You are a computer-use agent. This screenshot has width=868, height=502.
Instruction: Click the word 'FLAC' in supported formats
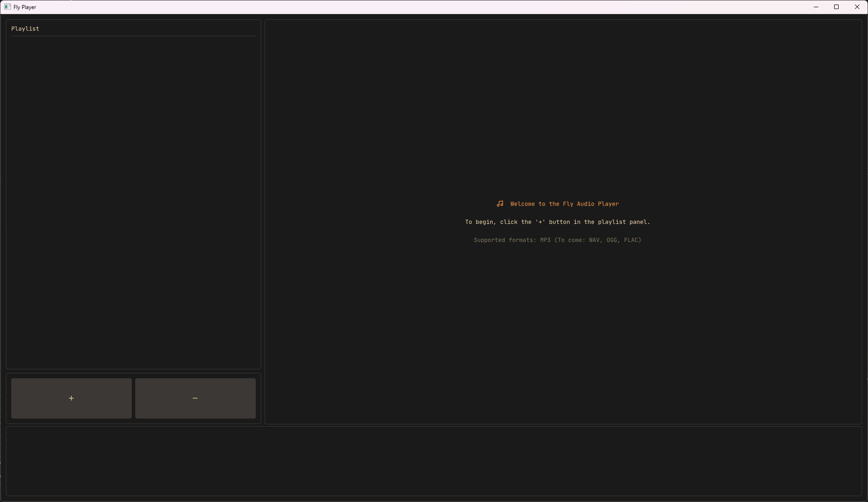pyautogui.click(x=631, y=240)
